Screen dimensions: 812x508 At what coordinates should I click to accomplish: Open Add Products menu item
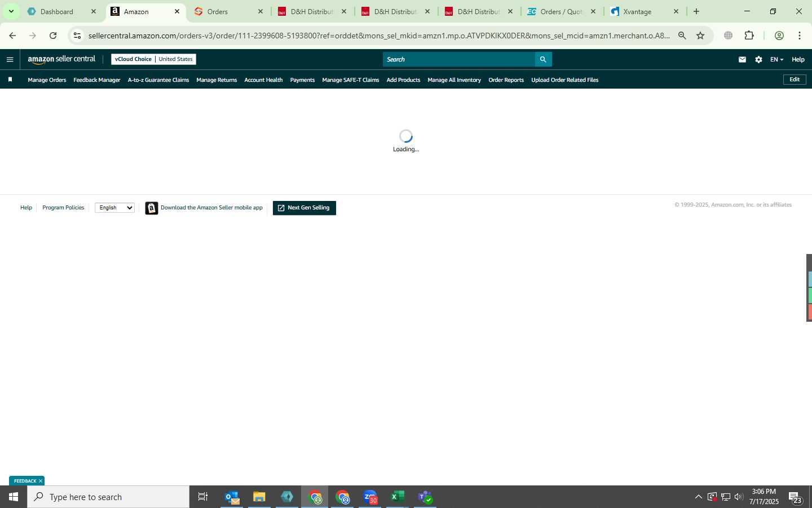(x=403, y=80)
